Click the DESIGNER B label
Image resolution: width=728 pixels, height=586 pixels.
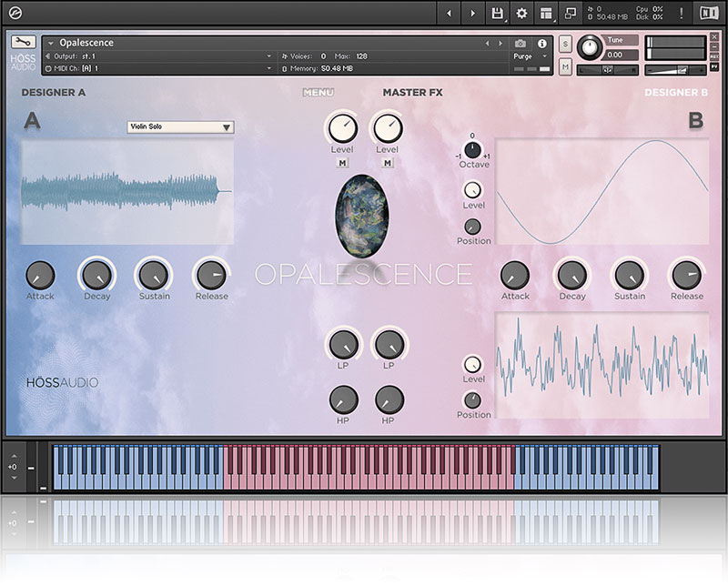tap(675, 93)
